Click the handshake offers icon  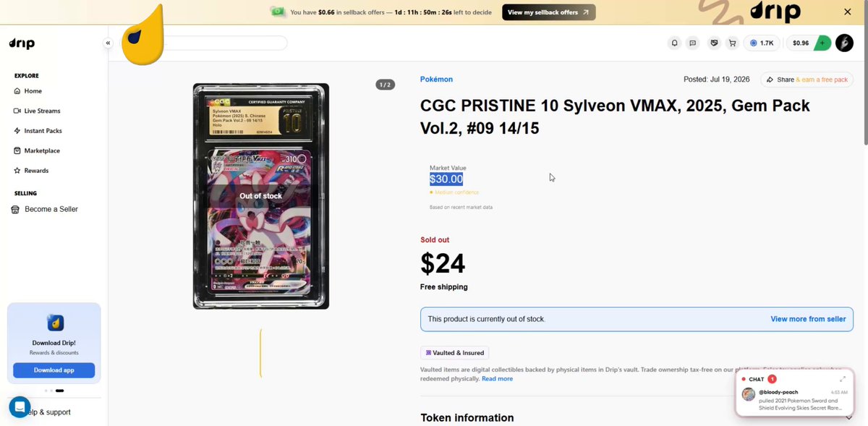[x=715, y=43]
